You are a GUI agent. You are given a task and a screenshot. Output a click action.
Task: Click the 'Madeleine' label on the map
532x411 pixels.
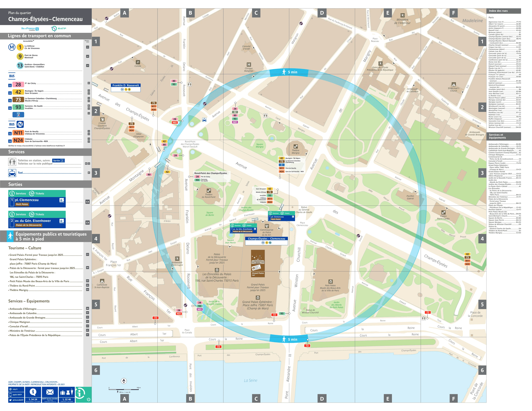point(473,21)
